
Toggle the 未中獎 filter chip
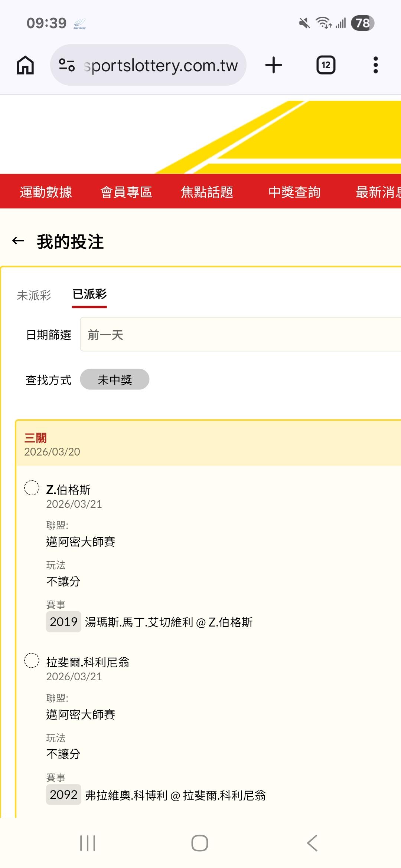[x=114, y=379]
